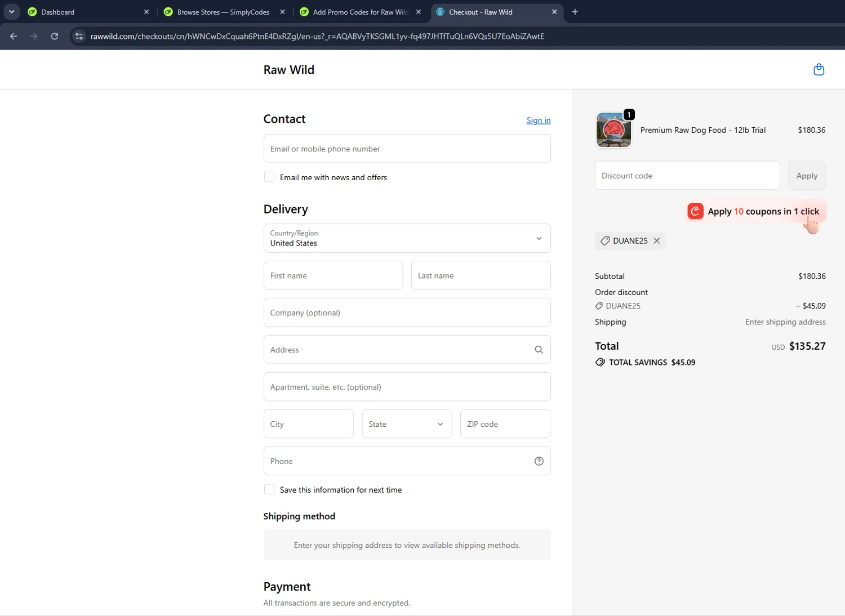Click the browser address bar URL
845x616 pixels.
[317, 36]
